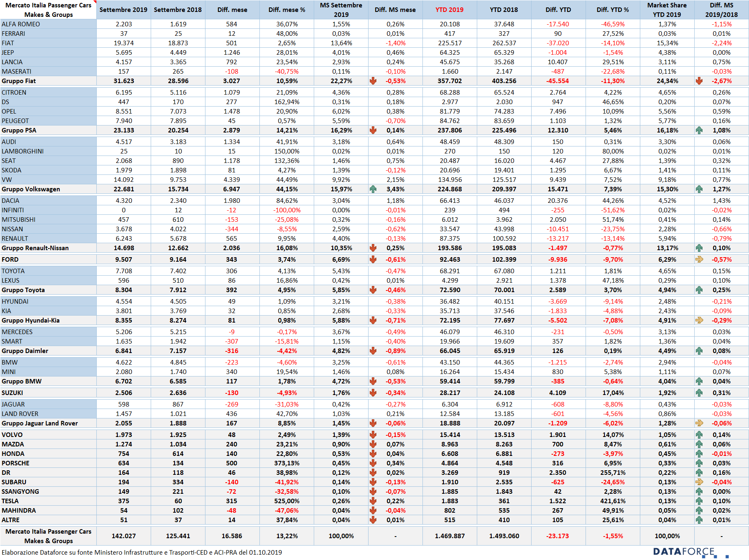Click the 14.092 cell in the VW row
The width and height of the screenshot is (749, 560).
[124, 180]
